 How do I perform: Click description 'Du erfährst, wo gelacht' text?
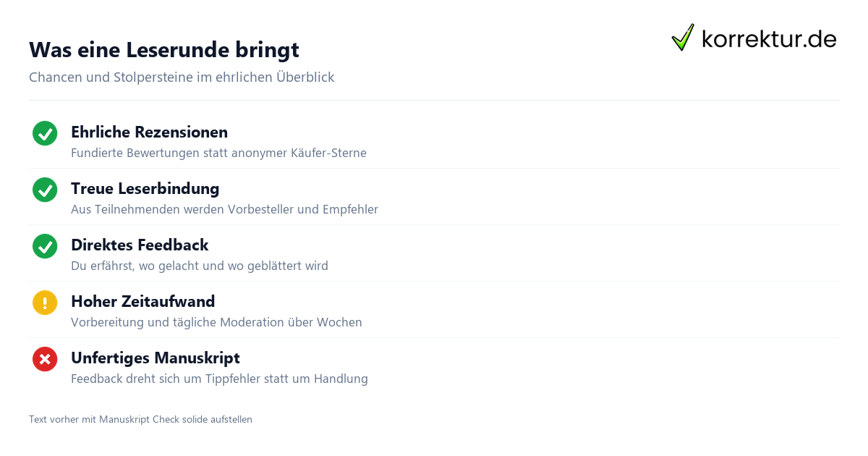point(200,266)
